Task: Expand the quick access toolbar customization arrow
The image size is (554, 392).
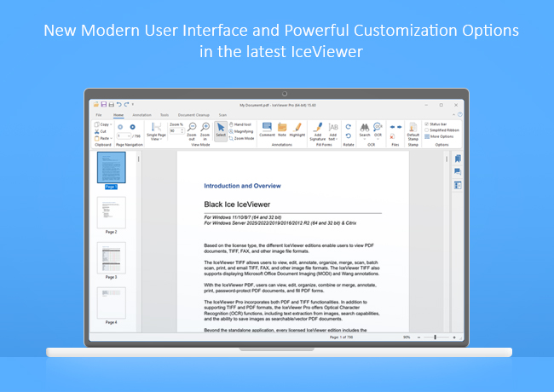Action: point(133,104)
